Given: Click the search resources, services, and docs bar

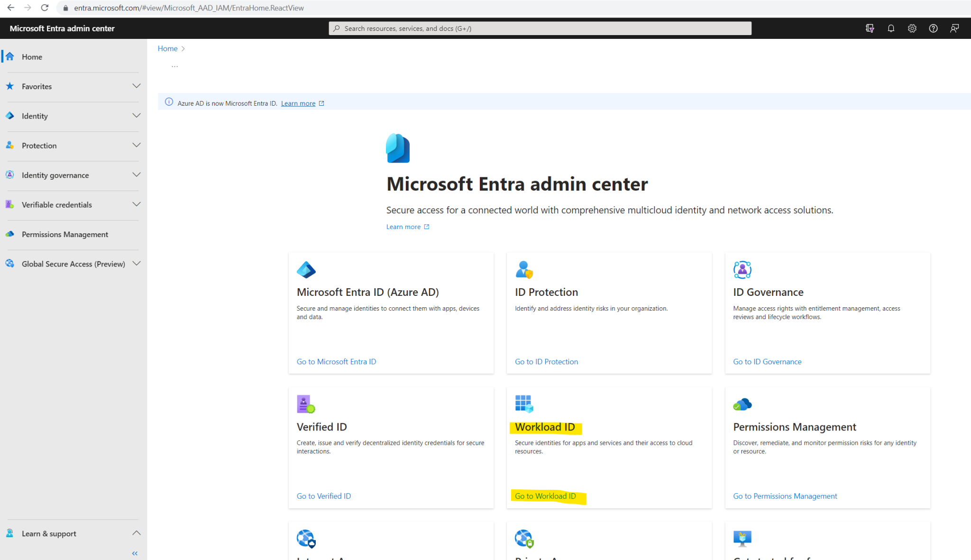Looking at the screenshot, I should point(539,28).
